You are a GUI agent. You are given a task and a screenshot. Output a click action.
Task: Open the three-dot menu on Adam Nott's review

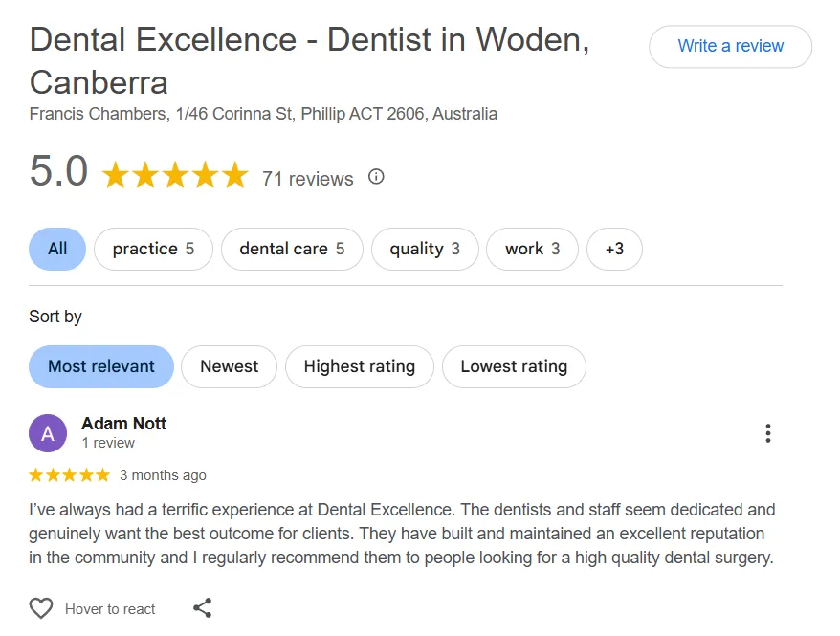coord(767,433)
